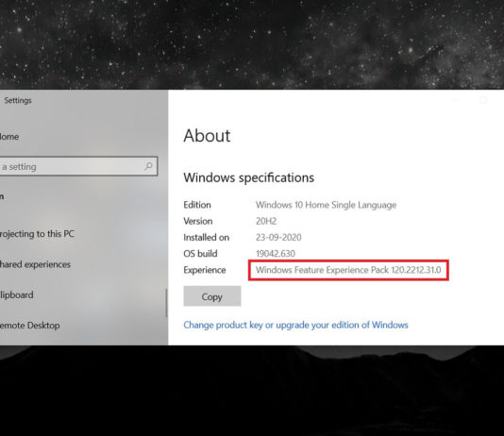
Task: Go to Settings Home in sidebar
Action: (x=9, y=137)
